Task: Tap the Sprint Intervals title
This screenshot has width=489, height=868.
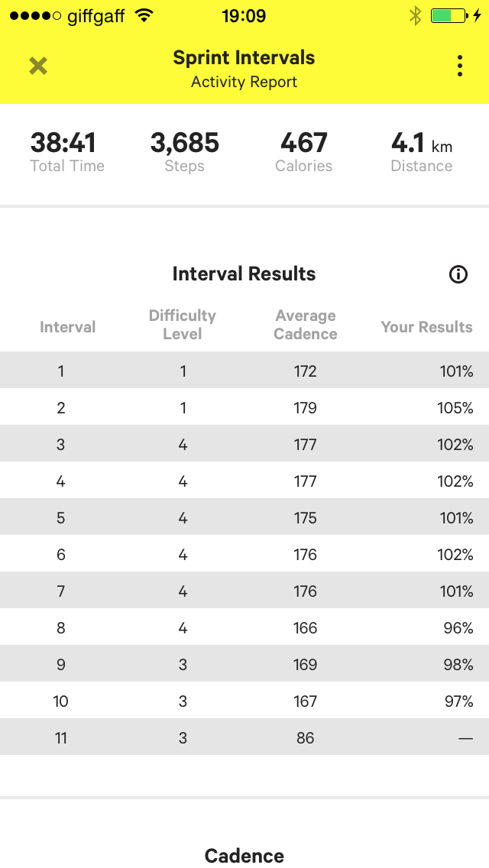Action: (x=244, y=57)
